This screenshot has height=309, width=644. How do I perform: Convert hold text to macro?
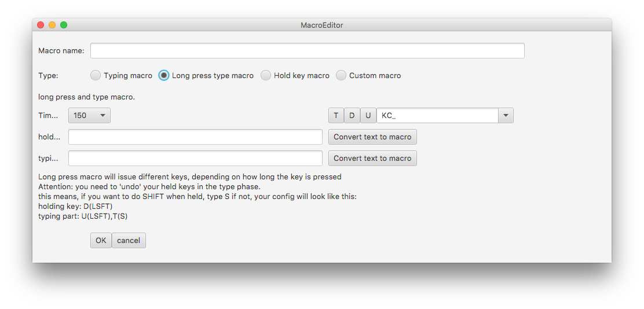click(x=372, y=137)
